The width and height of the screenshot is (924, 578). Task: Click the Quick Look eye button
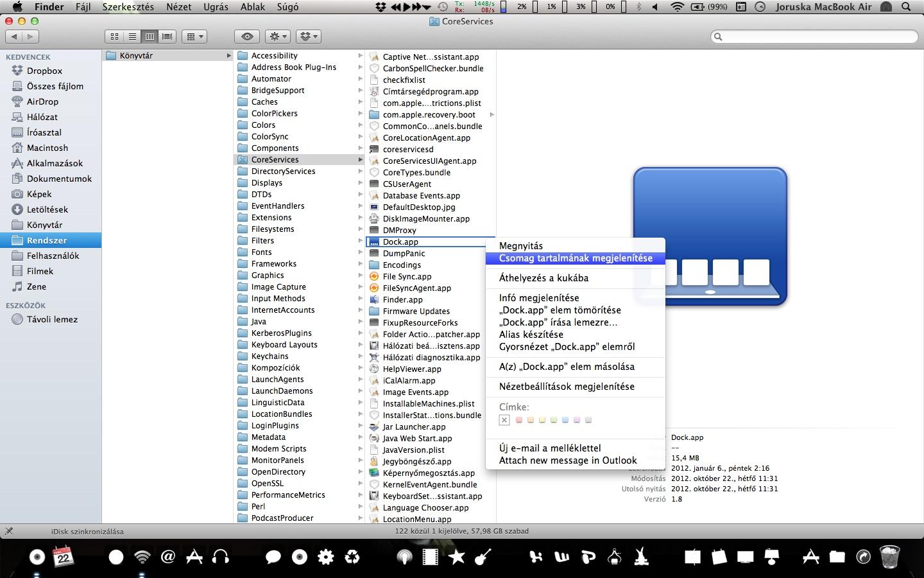247,37
